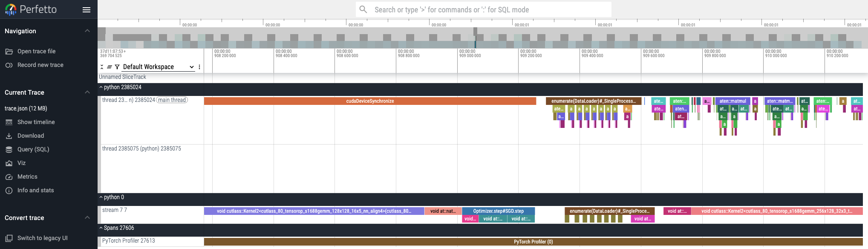Select Open trace file in sidebar
Viewport: 868px width, 249px height.
coord(36,51)
